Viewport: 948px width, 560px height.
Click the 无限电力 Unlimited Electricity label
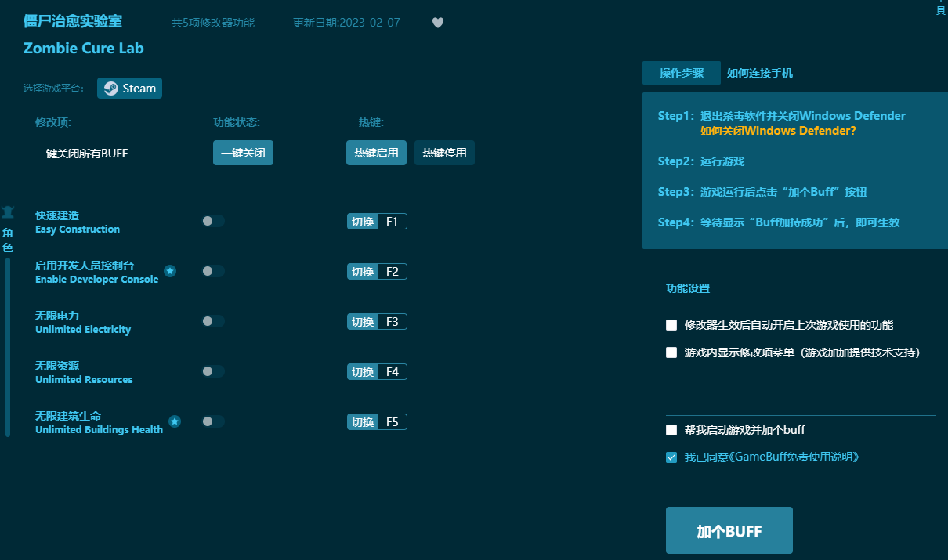83,322
